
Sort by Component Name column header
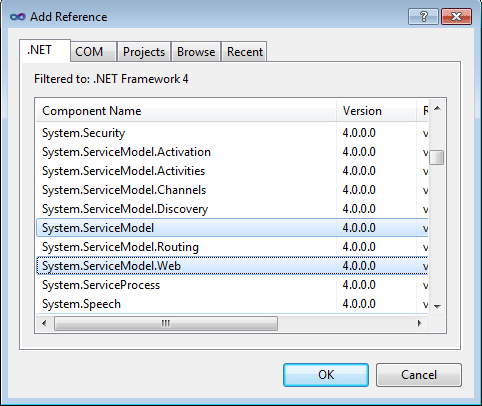[186, 111]
